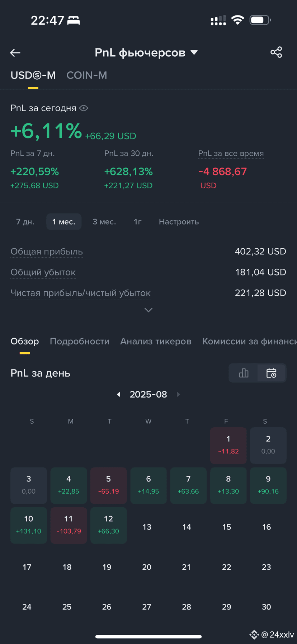
Task: Go to previous month arrow
Action: 118,394
